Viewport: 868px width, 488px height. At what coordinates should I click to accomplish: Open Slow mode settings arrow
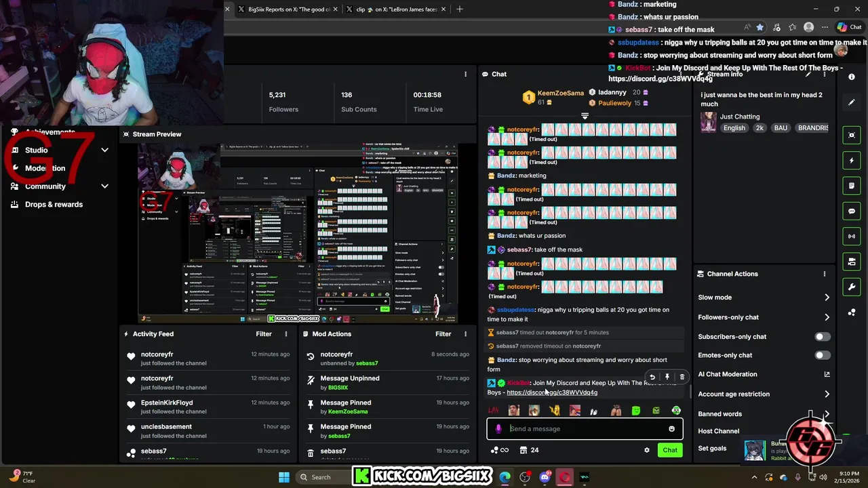pos(827,298)
